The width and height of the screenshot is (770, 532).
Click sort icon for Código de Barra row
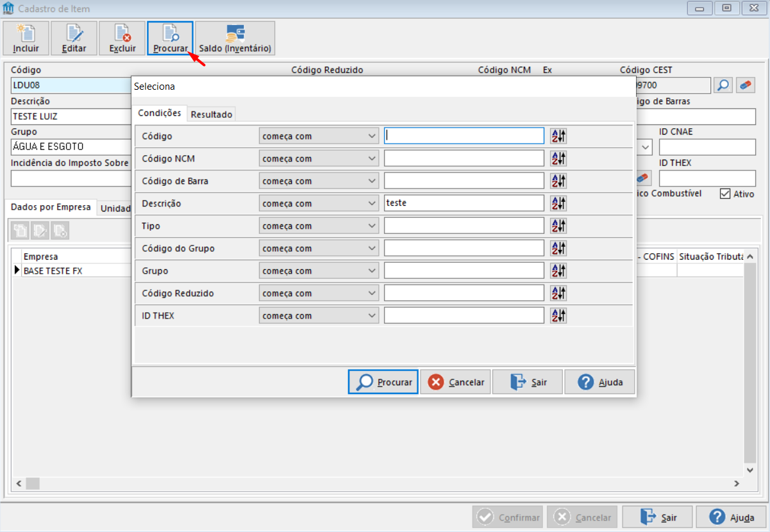pyautogui.click(x=558, y=181)
